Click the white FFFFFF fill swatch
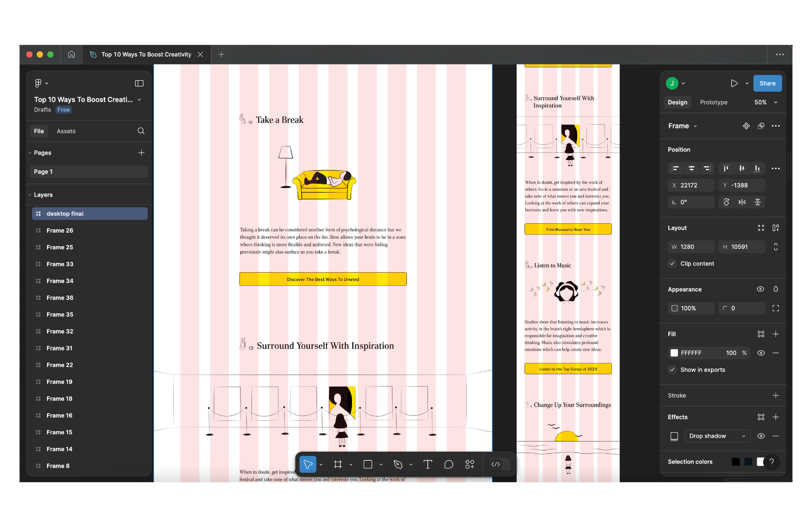Screen dimensions: 812x525 pos(675,353)
